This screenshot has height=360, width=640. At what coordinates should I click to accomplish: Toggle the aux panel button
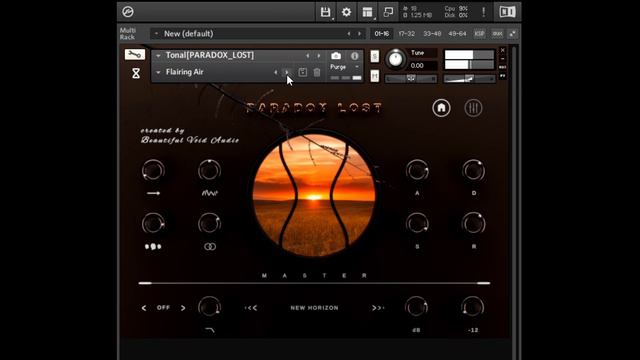(x=497, y=33)
